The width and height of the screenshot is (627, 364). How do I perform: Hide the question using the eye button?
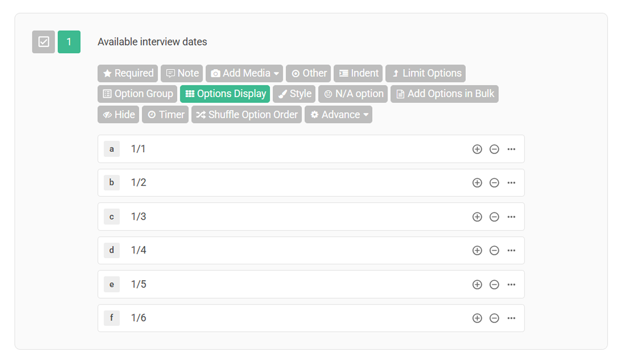click(118, 115)
